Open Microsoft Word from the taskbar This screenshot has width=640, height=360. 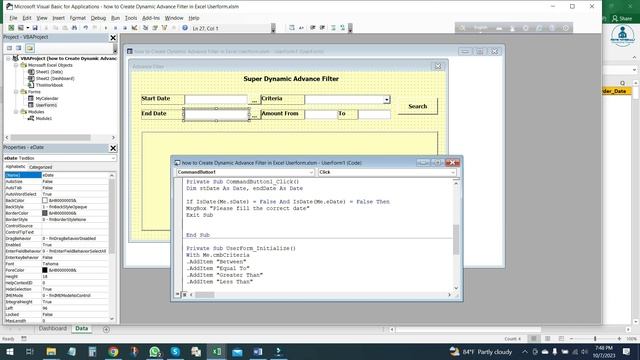click(x=258, y=351)
